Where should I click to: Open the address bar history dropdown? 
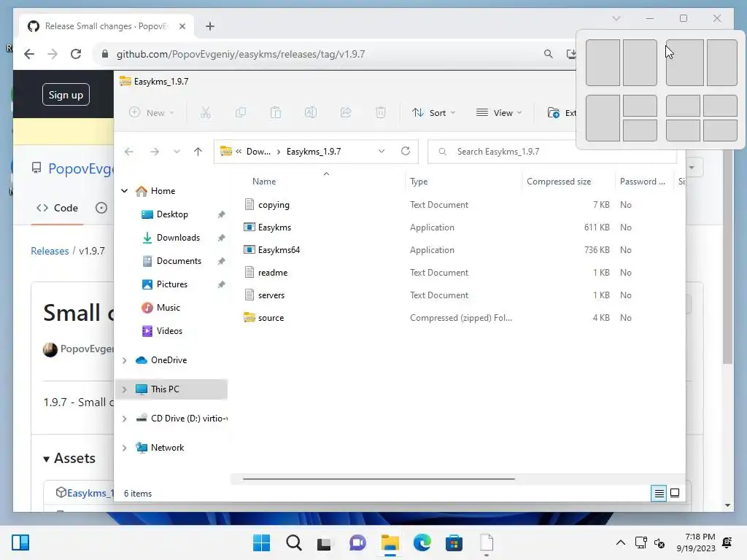click(x=382, y=151)
